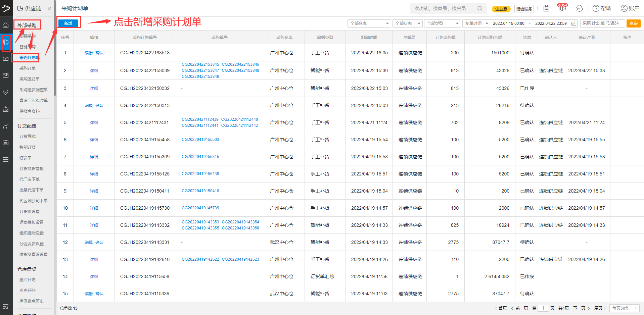The height and width of the screenshot is (315, 644).
Task: Select the supply chain truck icon
Action: 6,42
